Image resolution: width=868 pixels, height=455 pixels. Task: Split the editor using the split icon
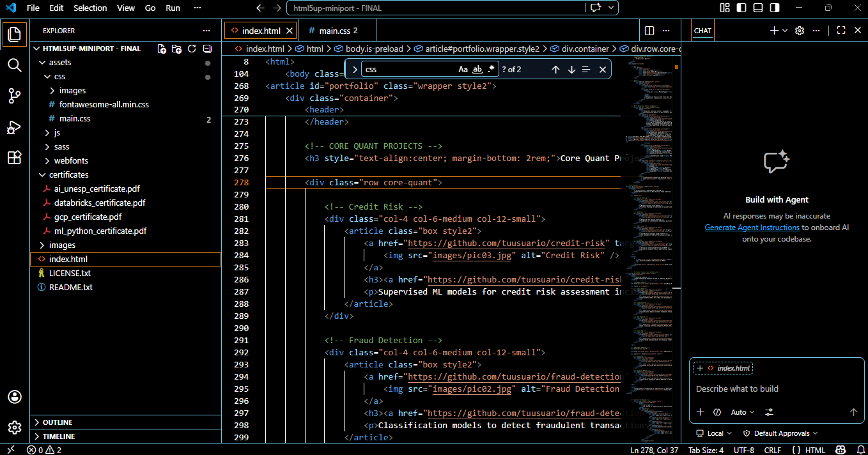(649, 30)
